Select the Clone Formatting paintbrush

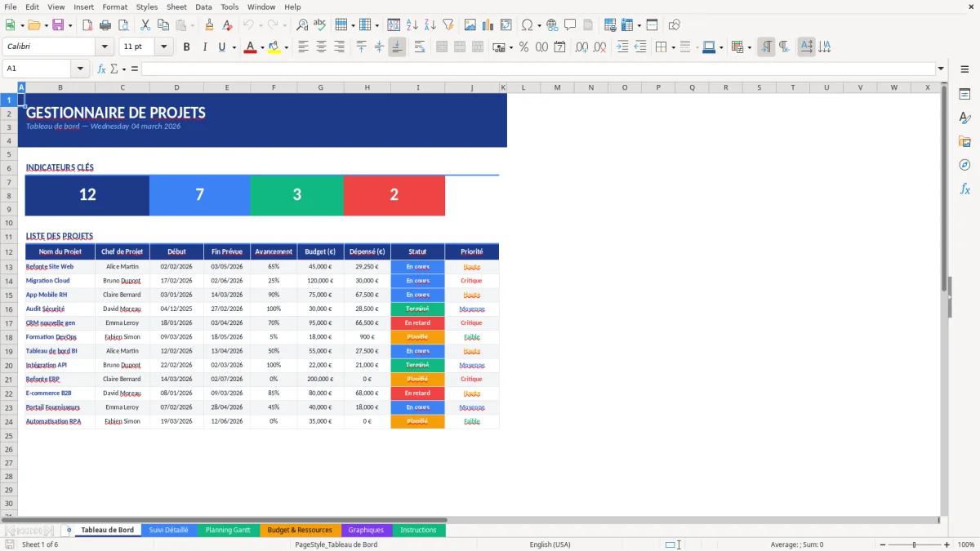[x=209, y=25]
